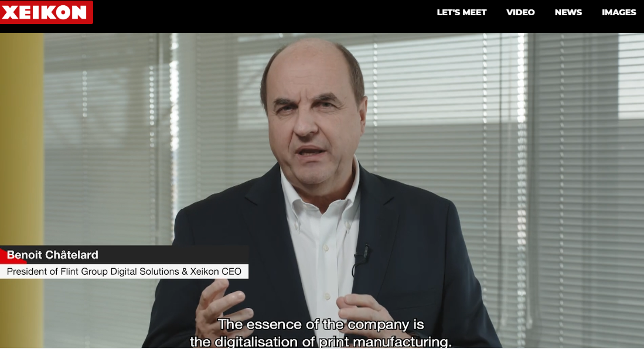Click the video frame to pause playback
The width and height of the screenshot is (644, 352).
tap(322, 190)
